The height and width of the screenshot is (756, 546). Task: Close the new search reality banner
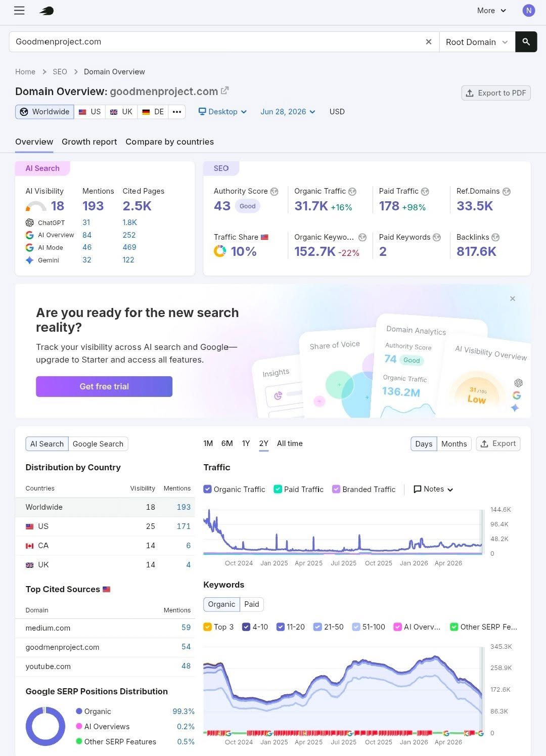pos(513,299)
